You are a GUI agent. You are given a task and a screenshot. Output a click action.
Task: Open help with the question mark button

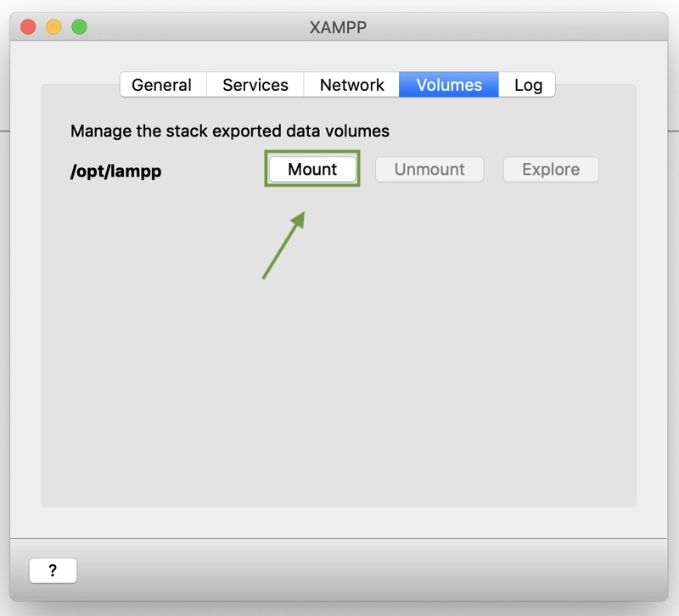53,570
